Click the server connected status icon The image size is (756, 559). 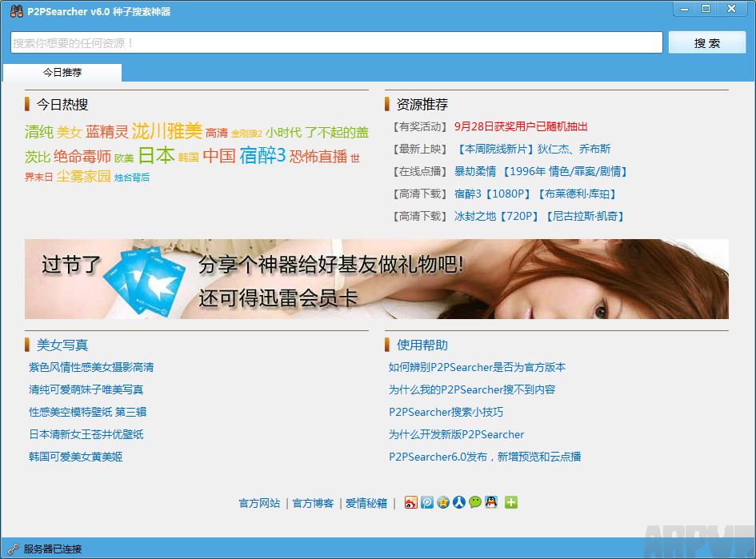tap(13, 549)
